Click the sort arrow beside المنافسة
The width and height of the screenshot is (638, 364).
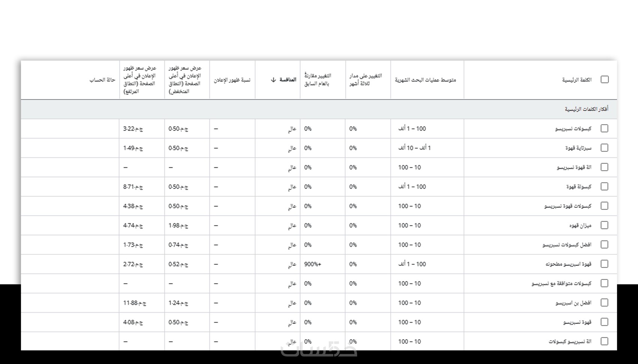click(273, 80)
